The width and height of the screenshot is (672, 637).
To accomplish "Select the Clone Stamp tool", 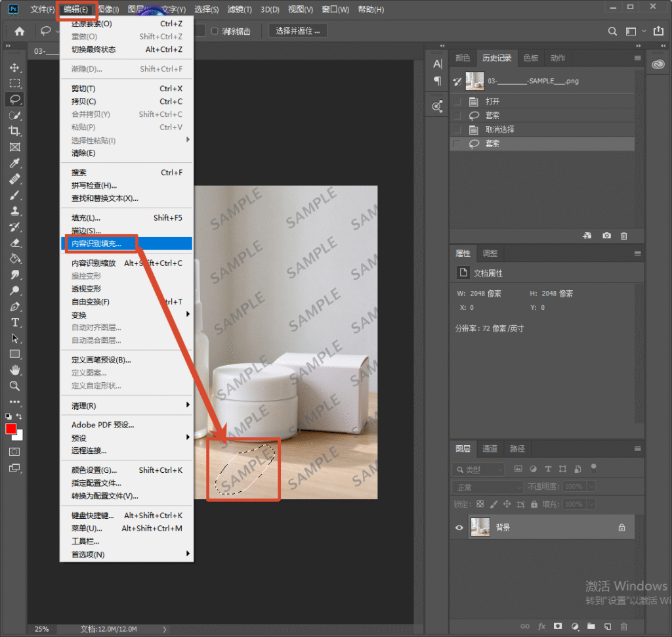I will coord(14,211).
